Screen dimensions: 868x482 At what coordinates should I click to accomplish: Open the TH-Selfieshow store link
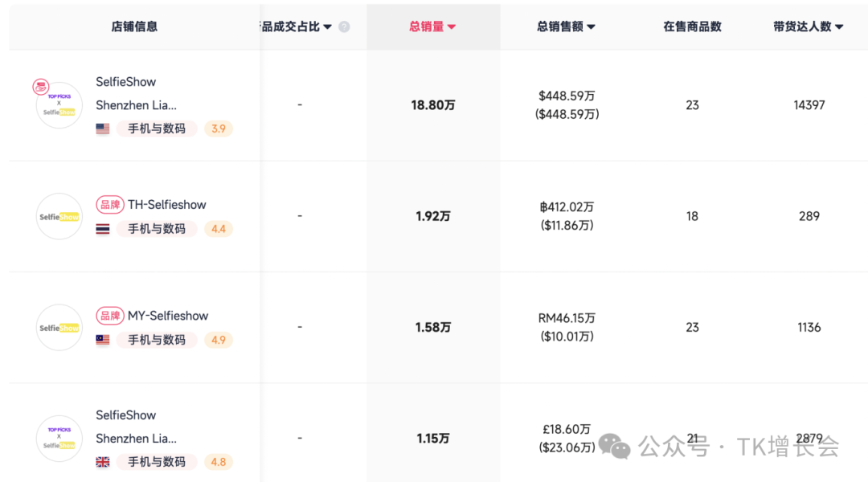click(x=167, y=205)
